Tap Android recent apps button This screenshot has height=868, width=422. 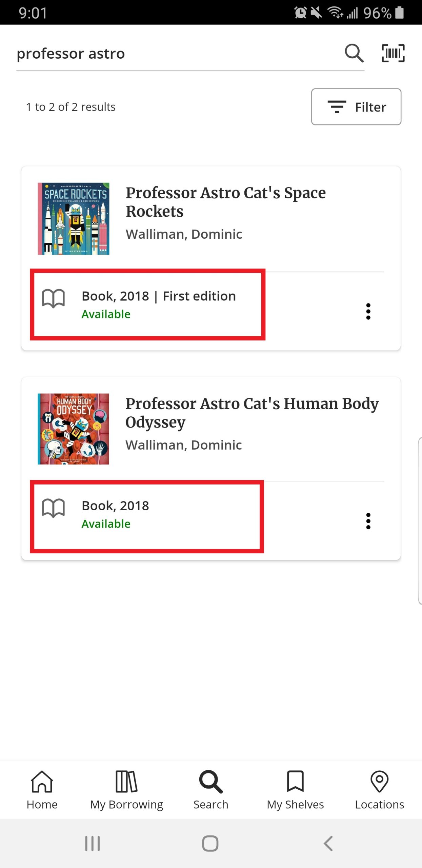coord(93,843)
